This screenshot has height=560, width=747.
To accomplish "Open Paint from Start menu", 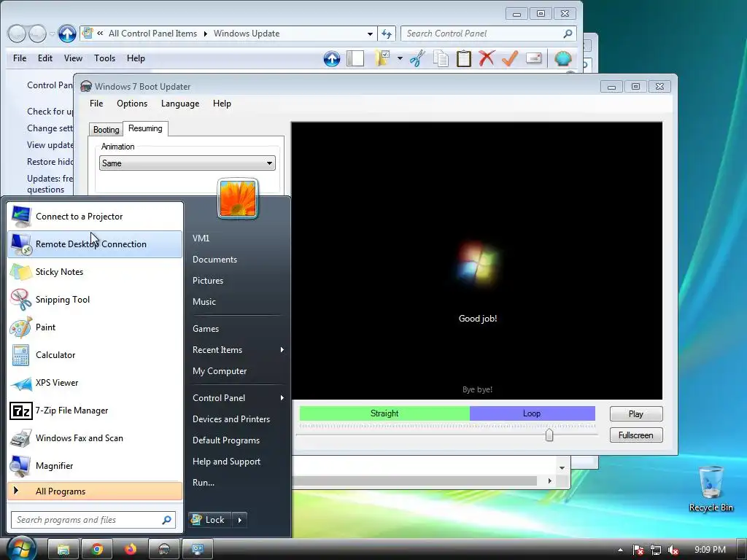I will [95, 327].
